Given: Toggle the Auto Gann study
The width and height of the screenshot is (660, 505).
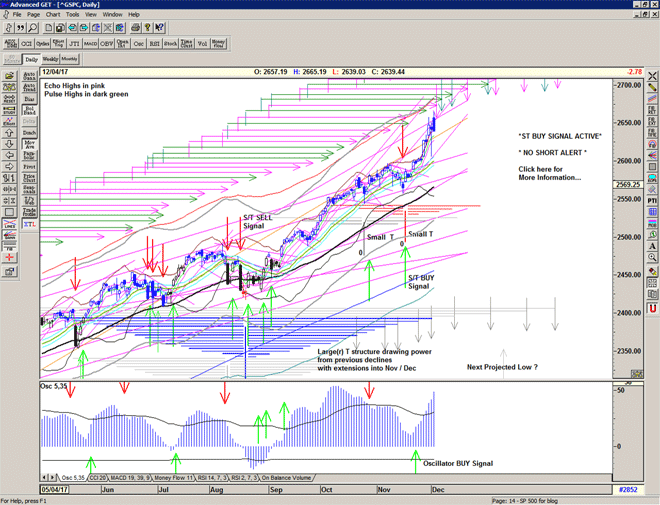Looking at the screenshot, I should (x=30, y=75).
